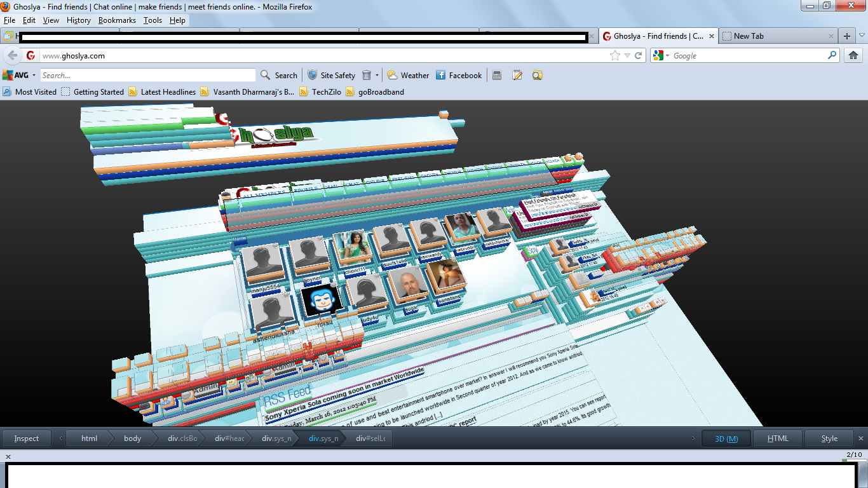
Task: Toggle the Style panel in inspector
Action: click(x=829, y=438)
